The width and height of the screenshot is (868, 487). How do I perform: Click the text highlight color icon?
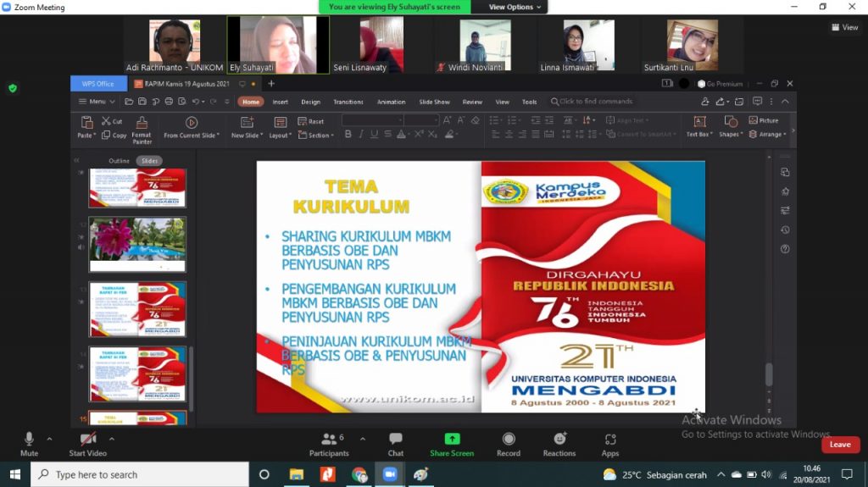[449, 134]
